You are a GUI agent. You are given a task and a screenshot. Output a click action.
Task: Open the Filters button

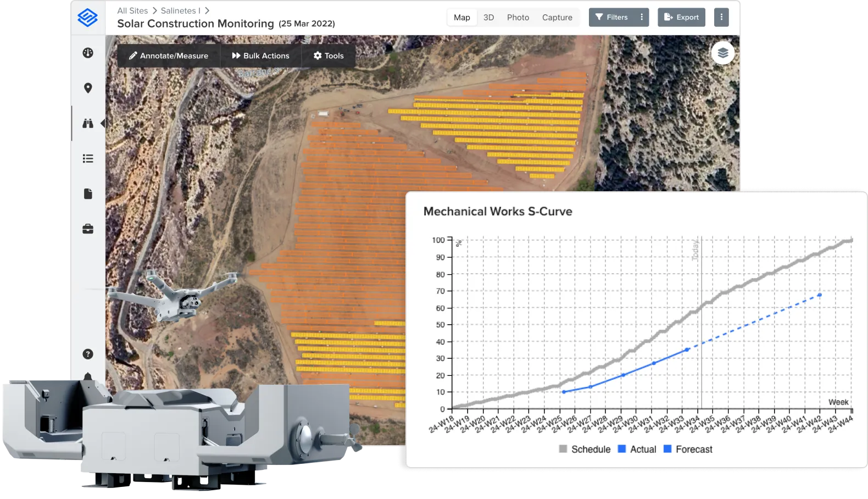pyautogui.click(x=612, y=17)
